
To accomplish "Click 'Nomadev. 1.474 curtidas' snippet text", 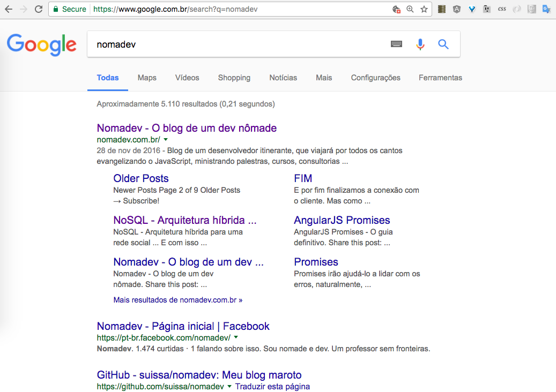I will click(x=140, y=349).
